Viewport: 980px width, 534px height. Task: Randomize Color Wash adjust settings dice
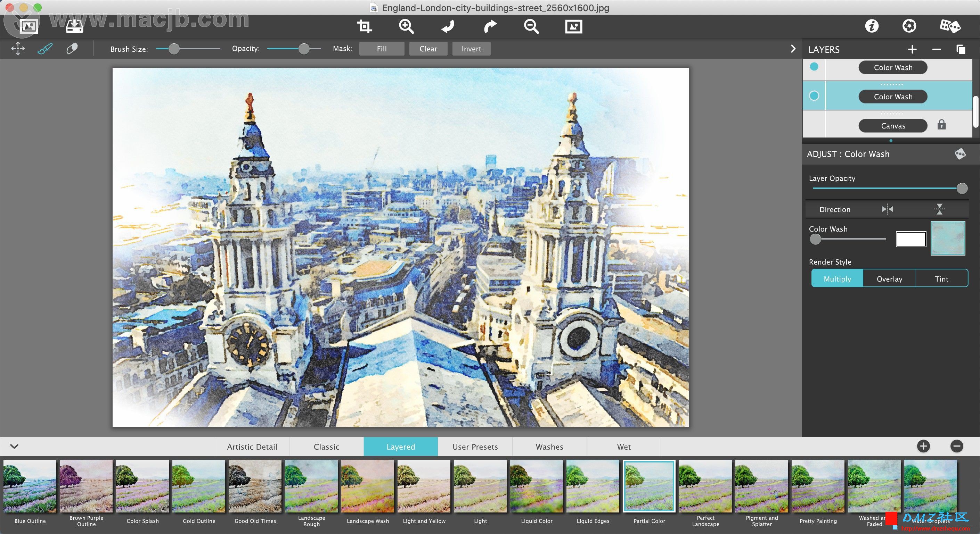pyautogui.click(x=960, y=154)
